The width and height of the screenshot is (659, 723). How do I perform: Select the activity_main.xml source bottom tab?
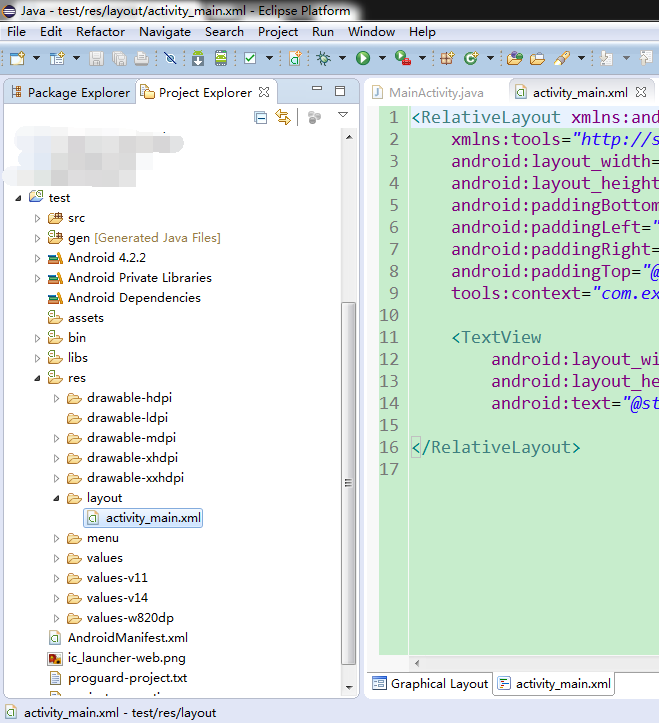point(554,684)
